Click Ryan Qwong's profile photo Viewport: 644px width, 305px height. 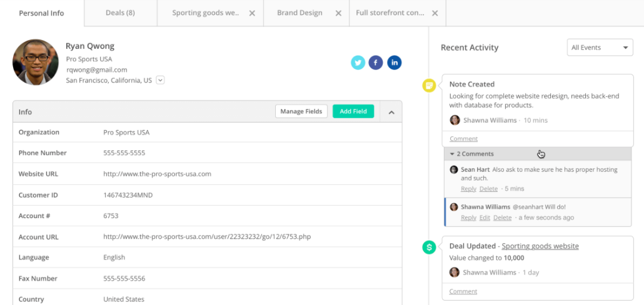(36, 62)
